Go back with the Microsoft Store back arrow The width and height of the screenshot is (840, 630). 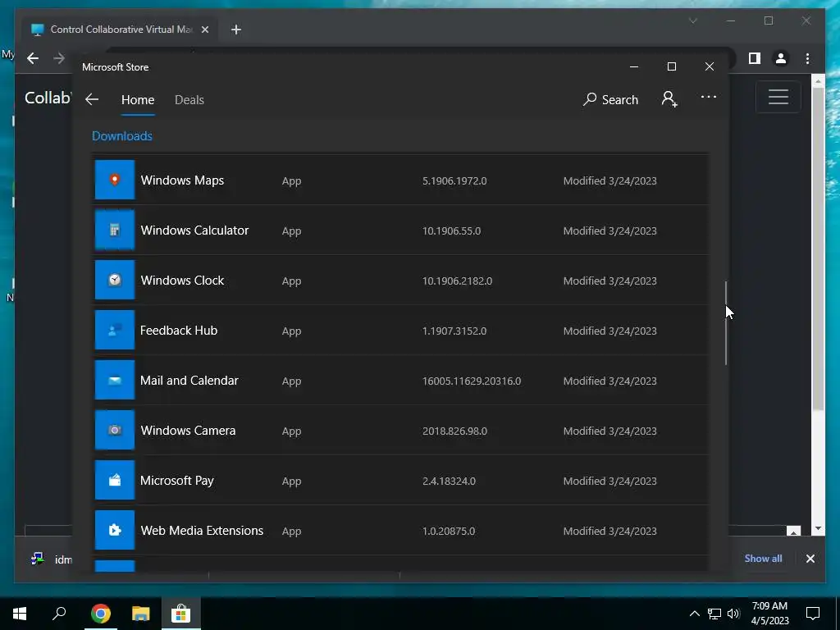point(92,99)
